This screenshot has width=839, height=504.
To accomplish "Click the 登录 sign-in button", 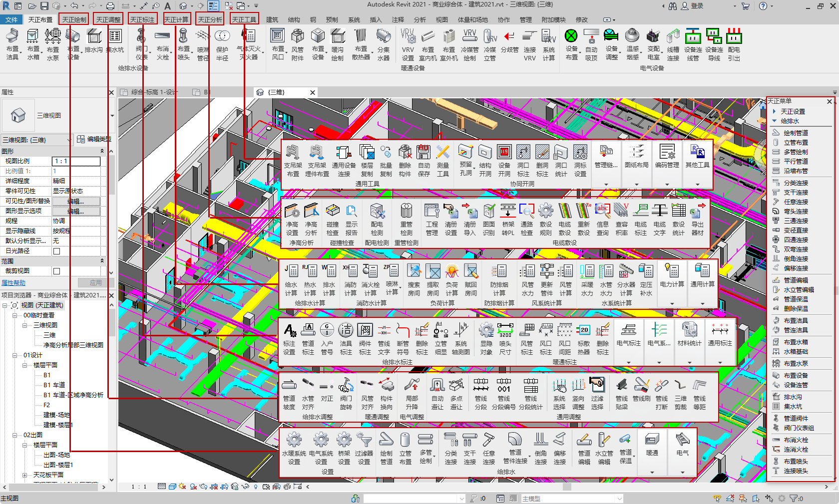I will point(692,6).
